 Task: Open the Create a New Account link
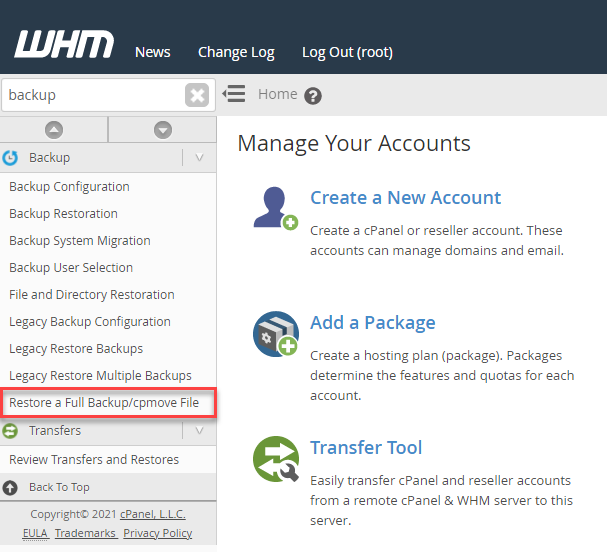406,198
